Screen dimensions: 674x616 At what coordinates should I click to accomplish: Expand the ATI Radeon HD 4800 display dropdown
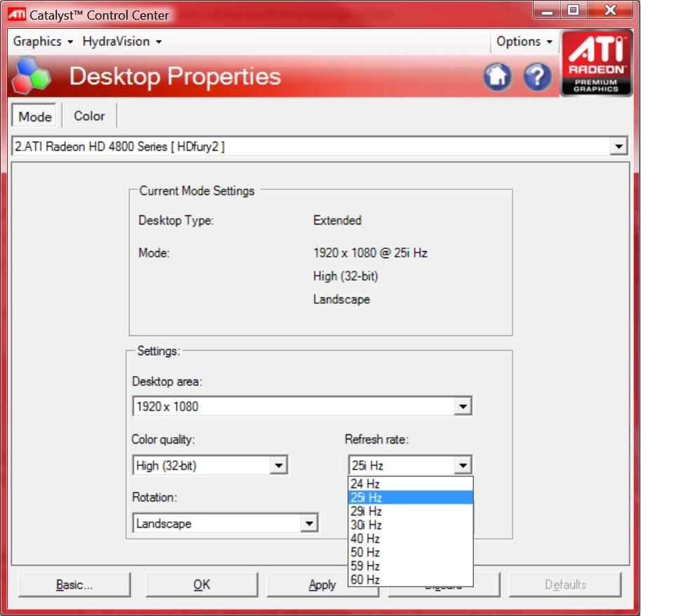click(619, 147)
